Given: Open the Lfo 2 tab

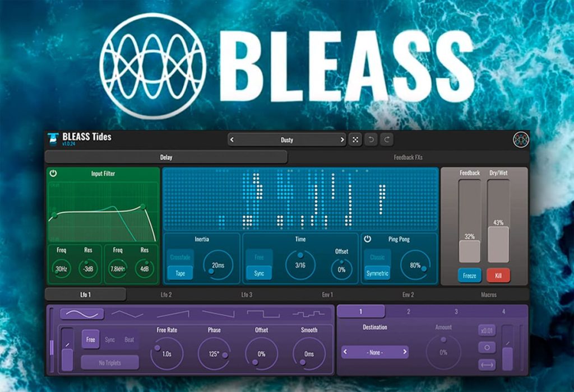Looking at the screenshot, I should tap(166, 295).
